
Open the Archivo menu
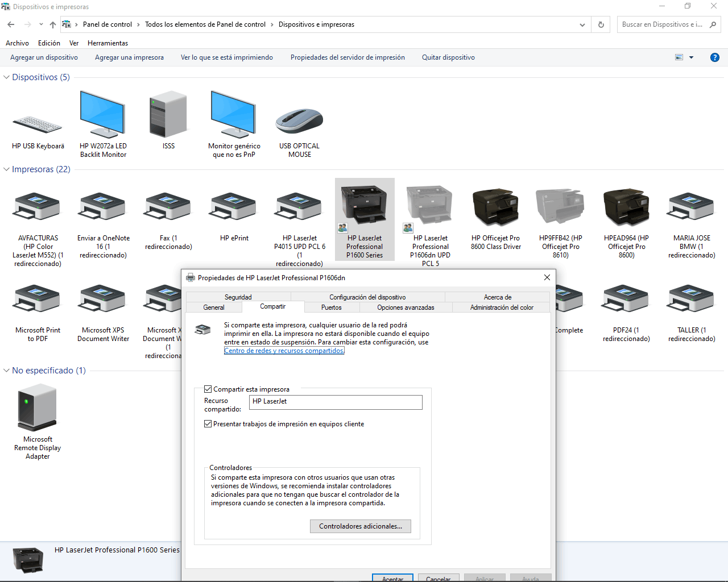(17, 43)
